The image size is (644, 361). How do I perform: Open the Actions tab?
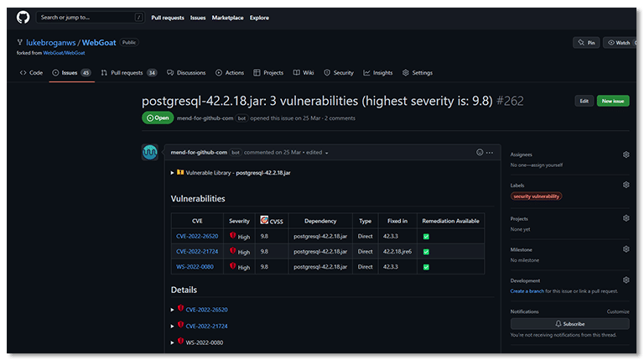[x=230, y=73]
